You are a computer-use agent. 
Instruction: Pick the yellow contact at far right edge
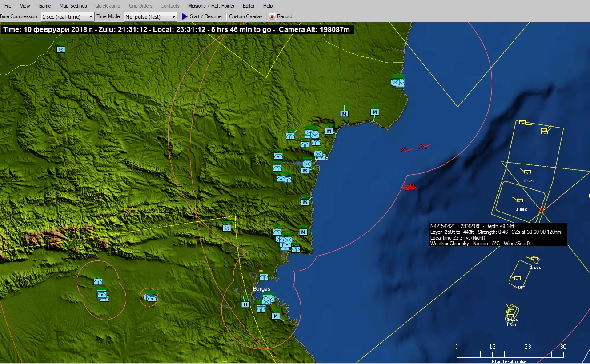click(x=589, y=196)
